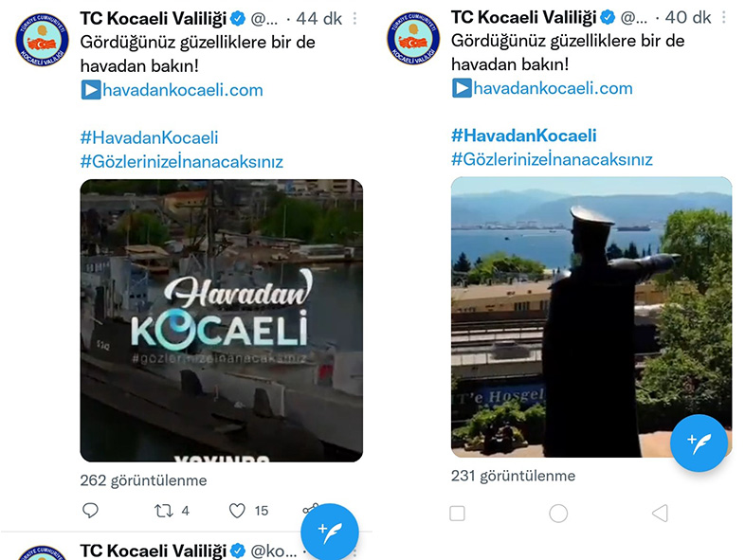Viewport: 745px width, 560px height.
Task: Open Kocaeli Valiliği avatar on right tweet
Action: pyautogui.click(x=413, y=39)
